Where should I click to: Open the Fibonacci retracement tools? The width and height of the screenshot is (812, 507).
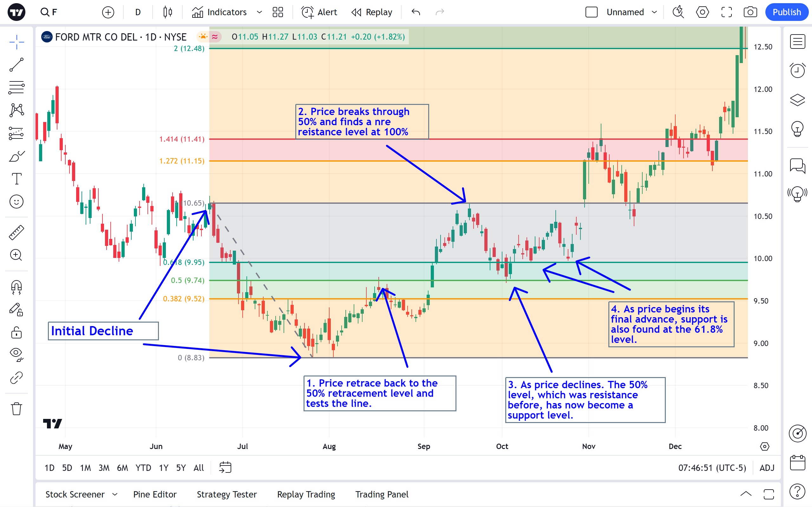[16, 87]
